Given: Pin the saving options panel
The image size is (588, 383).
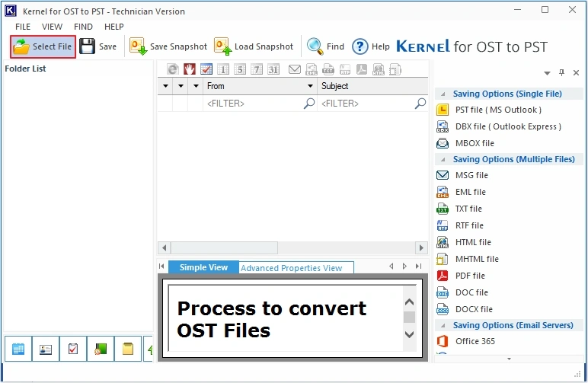Looking at the screenshot, I should tap(561, 72).
